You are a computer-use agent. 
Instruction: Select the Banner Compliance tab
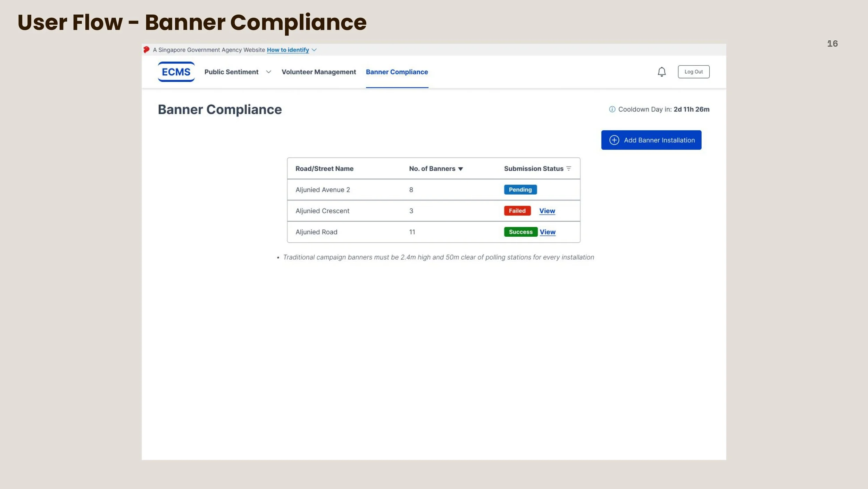pyautogui.click(x=397, y=72)
